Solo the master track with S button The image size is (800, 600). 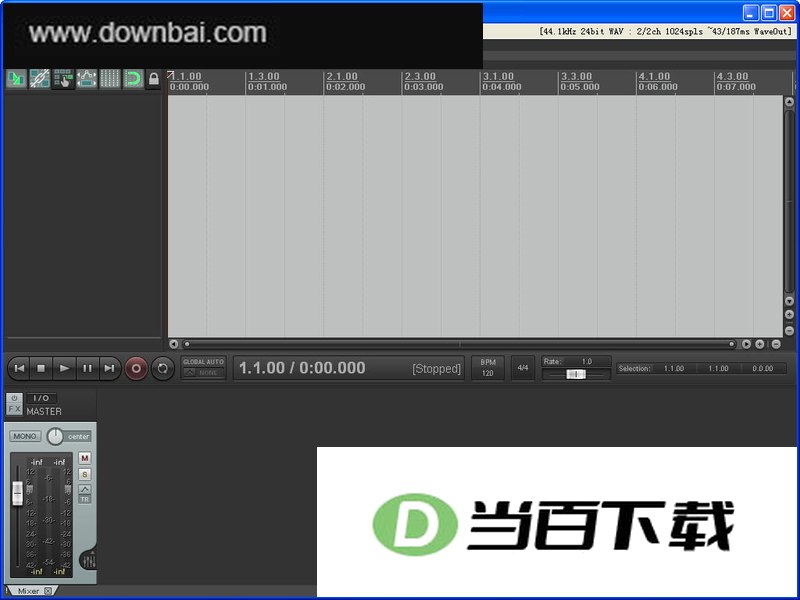85,474
